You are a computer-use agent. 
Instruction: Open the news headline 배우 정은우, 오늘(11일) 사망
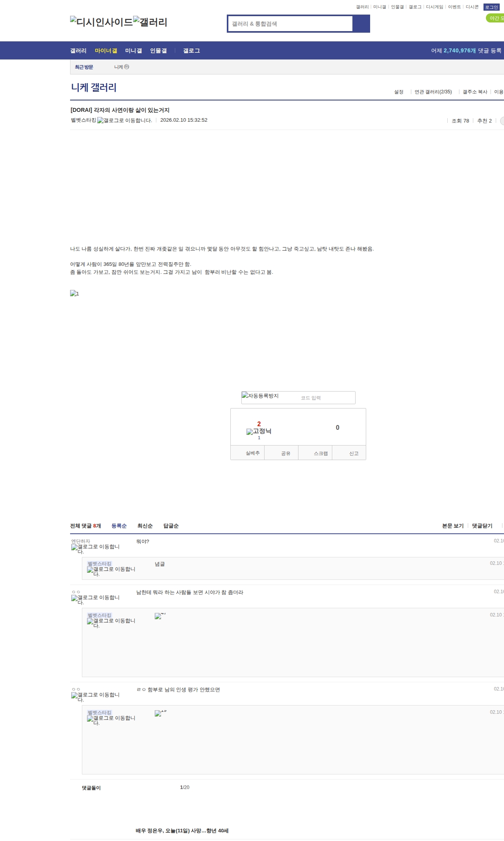(x=182, y=831)
